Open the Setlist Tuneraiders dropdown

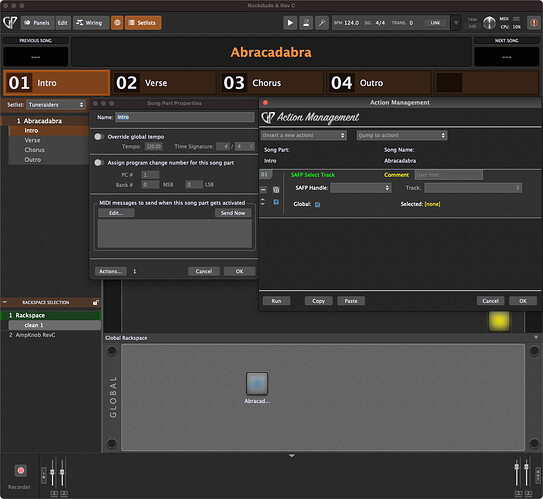(56, 105)
